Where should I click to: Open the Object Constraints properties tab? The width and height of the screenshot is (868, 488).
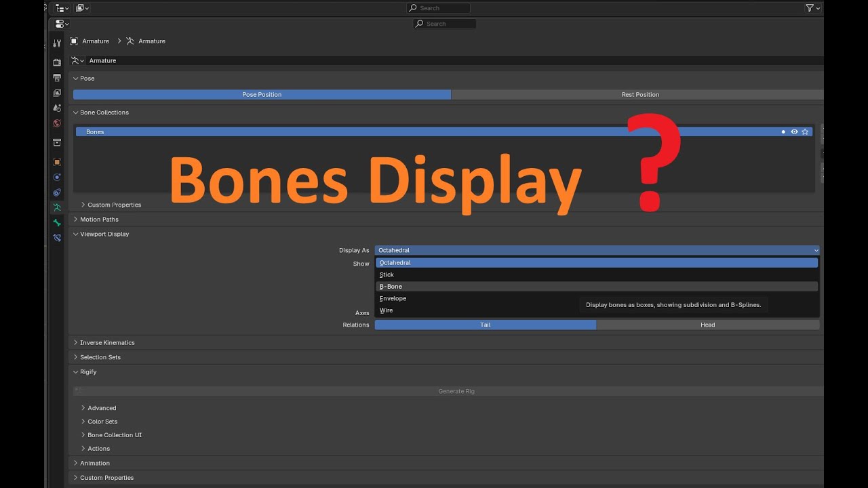pos(57,192)
